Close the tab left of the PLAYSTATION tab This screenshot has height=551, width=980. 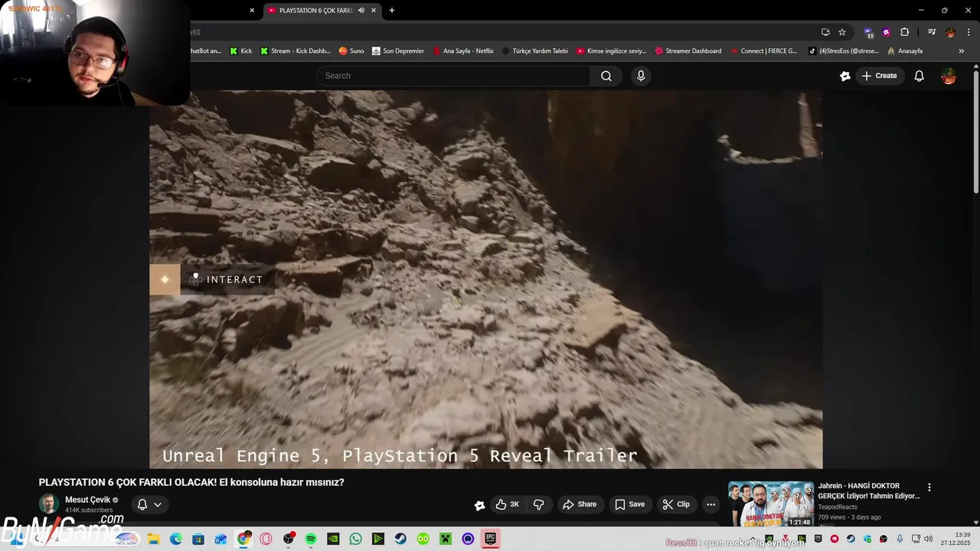coord(252,11)
